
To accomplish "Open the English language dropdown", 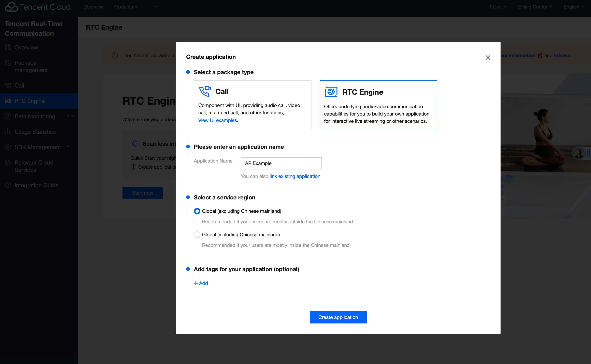I will (x=574, y=7).
